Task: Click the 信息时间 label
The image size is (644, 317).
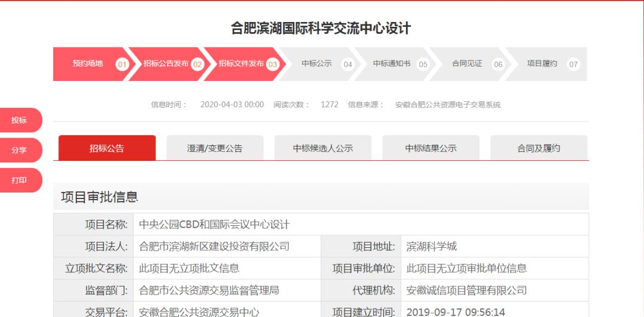Action: click(x=169, y=105)
